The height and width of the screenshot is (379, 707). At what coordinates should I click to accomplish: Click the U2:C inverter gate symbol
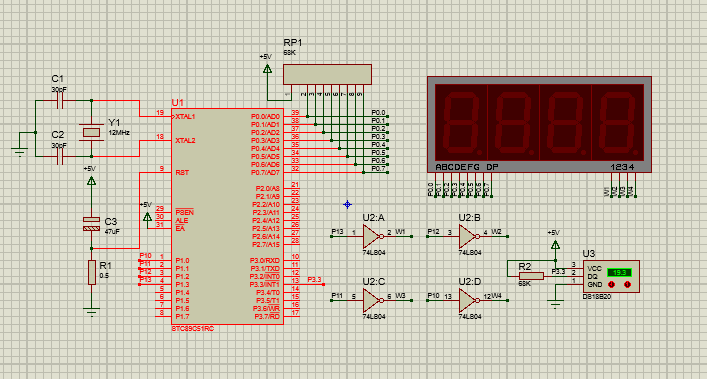(372, 301)
